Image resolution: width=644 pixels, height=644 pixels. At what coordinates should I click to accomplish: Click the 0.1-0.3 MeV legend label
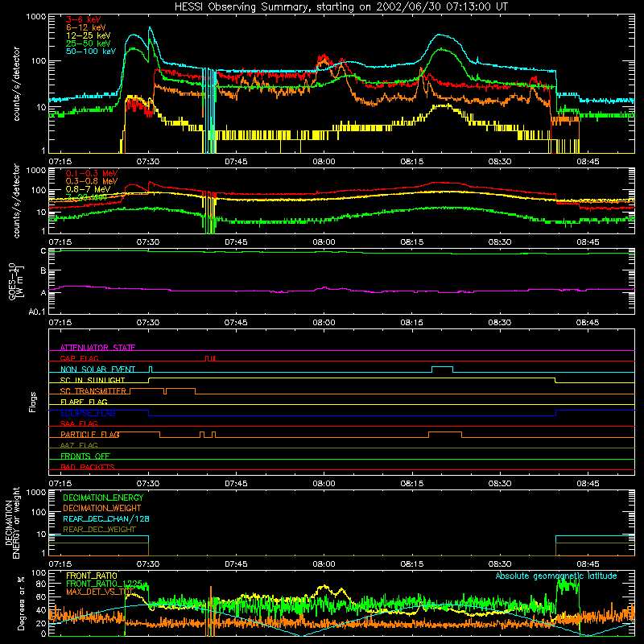(92, 173)
